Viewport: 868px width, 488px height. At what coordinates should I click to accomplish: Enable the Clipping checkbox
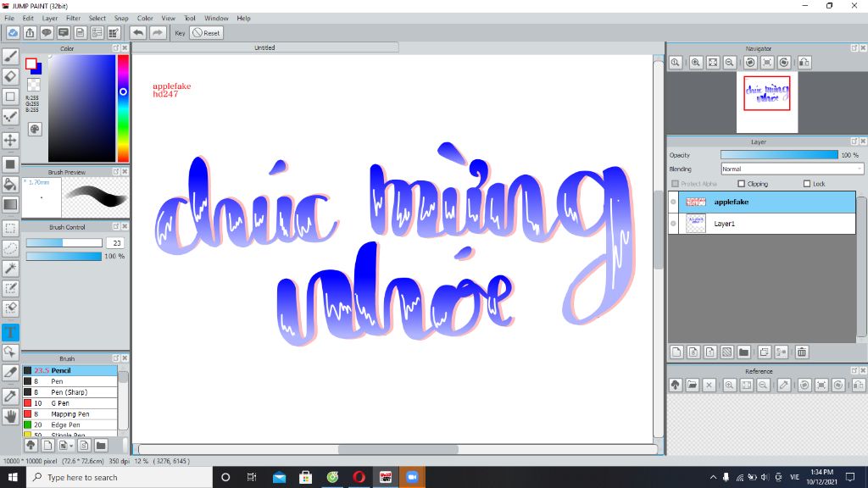tap(741, 184)
